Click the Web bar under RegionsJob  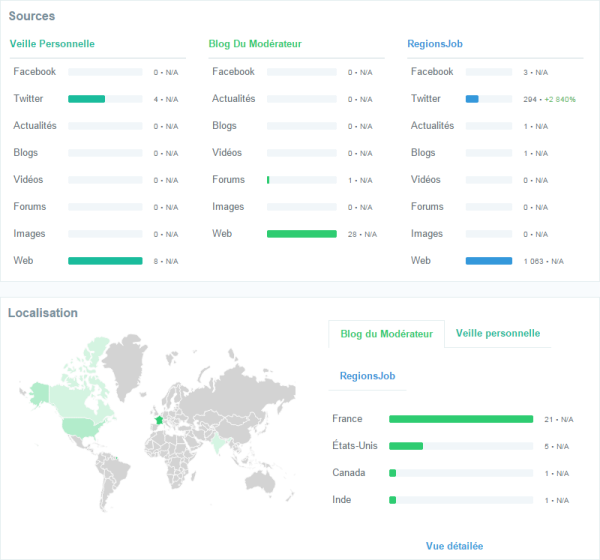tap(489, 261)
